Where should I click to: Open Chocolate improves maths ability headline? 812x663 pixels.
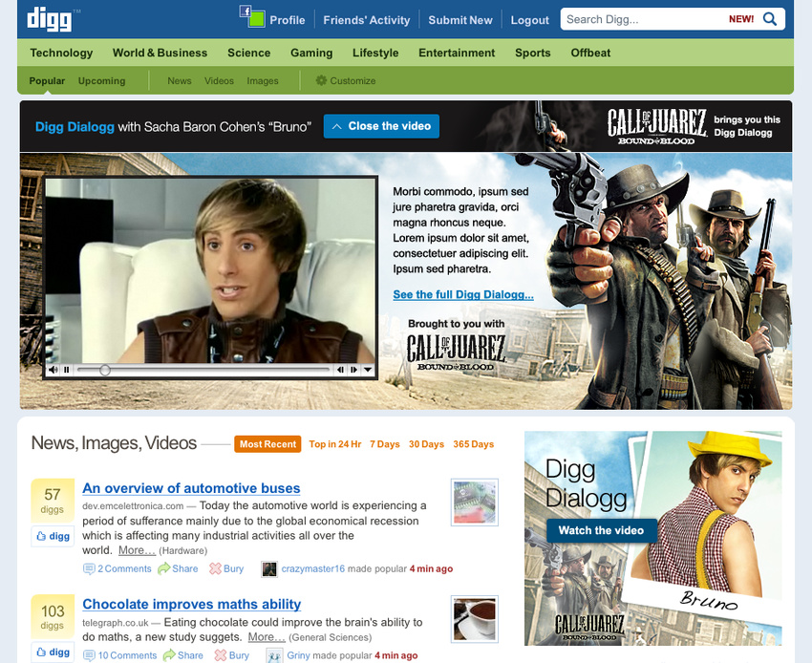click(x=192, y=605)
